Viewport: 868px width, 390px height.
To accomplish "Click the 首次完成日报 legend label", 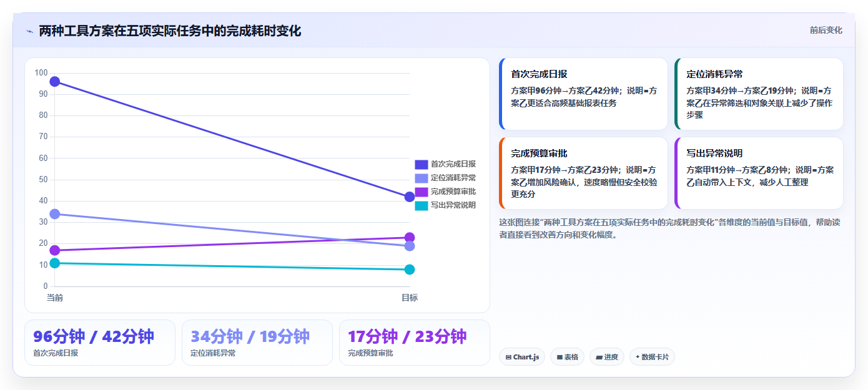I will 453,164.
